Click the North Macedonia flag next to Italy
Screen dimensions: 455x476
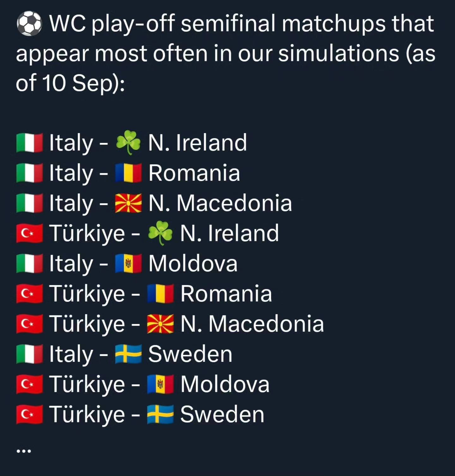coord(128,203)
